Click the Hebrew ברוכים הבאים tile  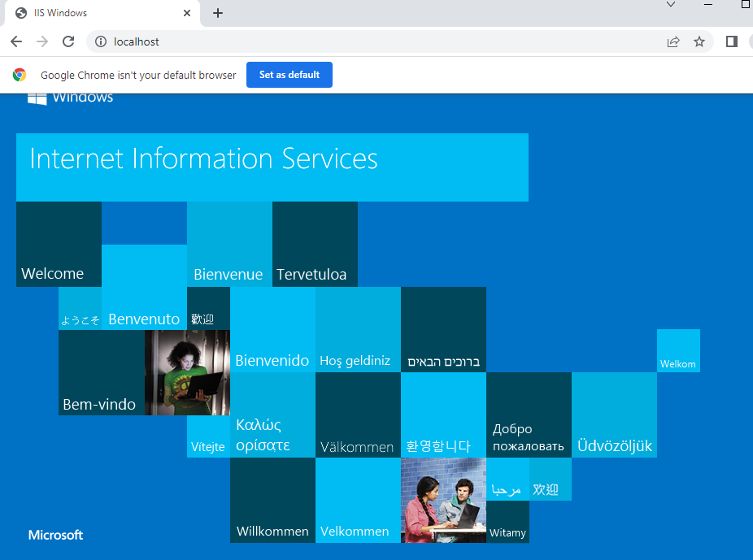coord(444,330)
